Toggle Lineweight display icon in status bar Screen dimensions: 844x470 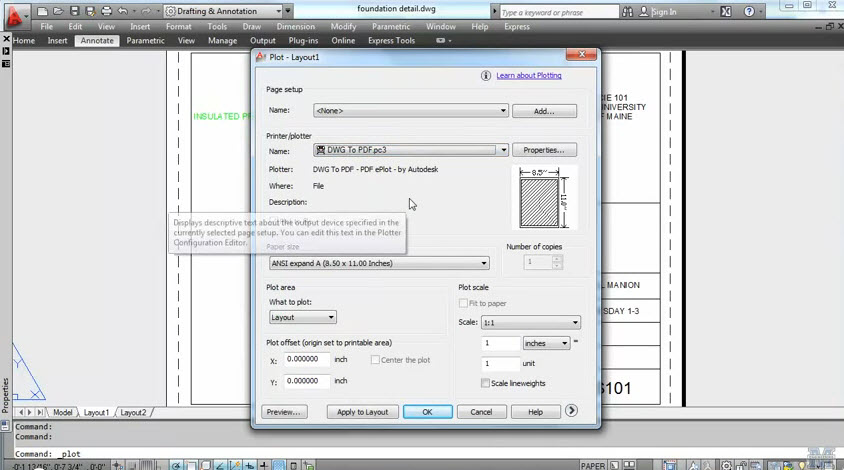[x=264, y=465]
